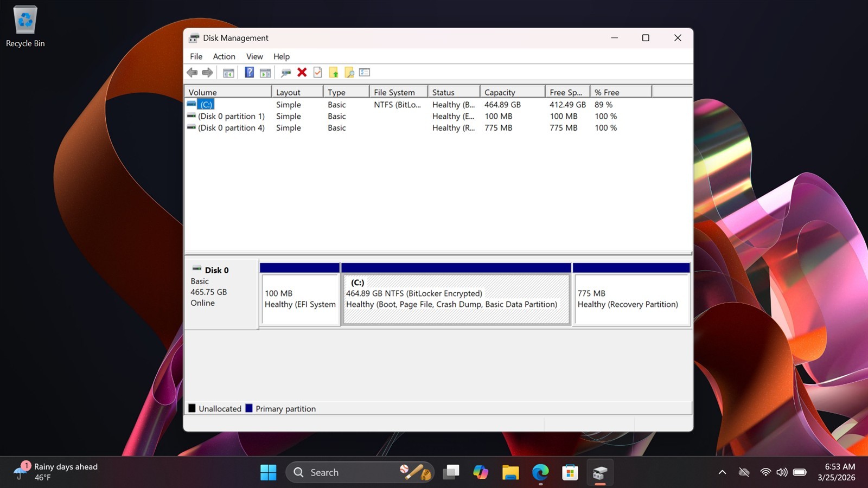Viewport: 868px width, 488px height.
Task: Click the black Unallocated legend swatch
Action: [192, 408]
